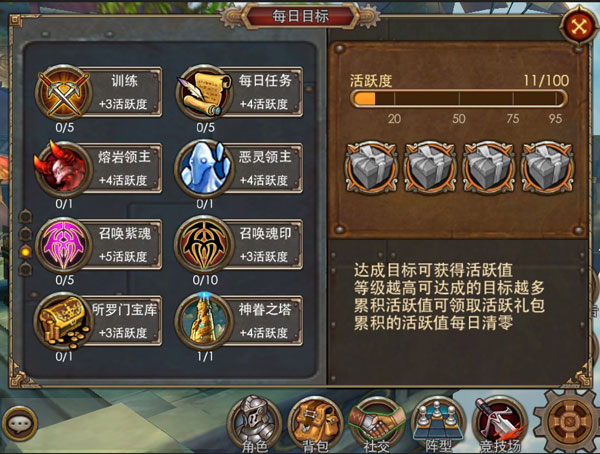Claim the third activity gift box
The image size is (600, 454).
tap(489, 167)
